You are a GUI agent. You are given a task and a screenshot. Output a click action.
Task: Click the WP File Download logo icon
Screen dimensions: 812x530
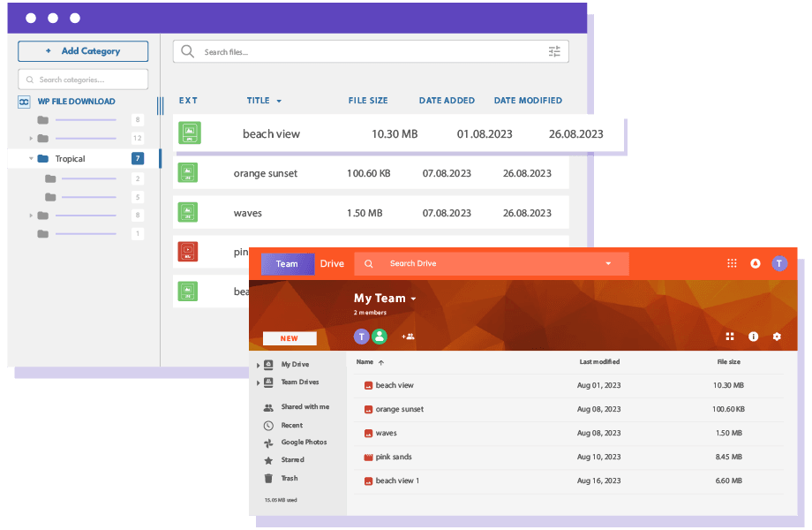[23, 102]
